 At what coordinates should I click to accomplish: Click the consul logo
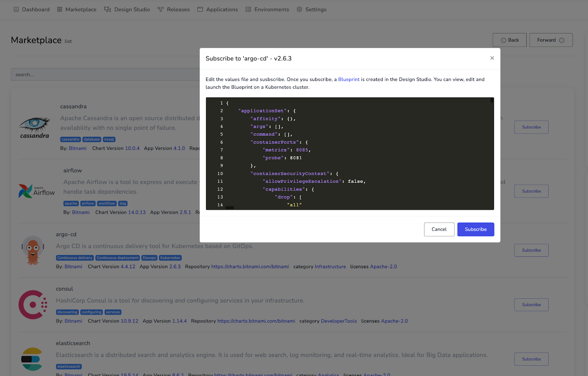click(x=33, y=305)
